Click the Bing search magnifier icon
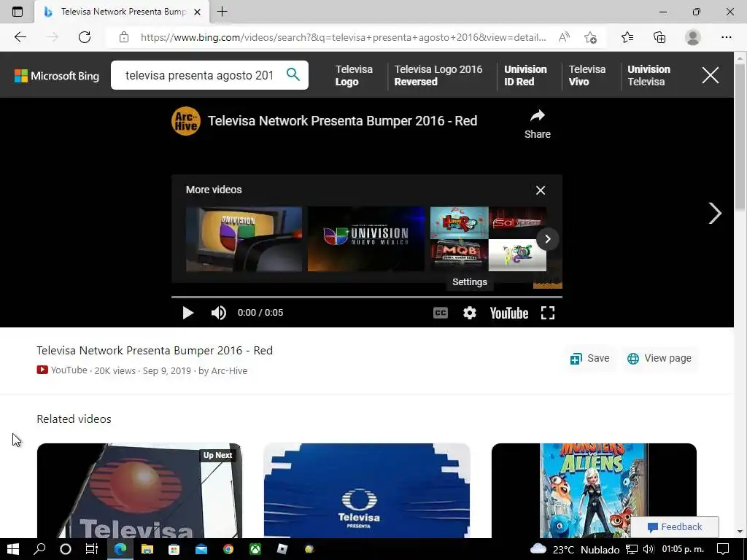 pyautogui.click(x=293, y=75)
